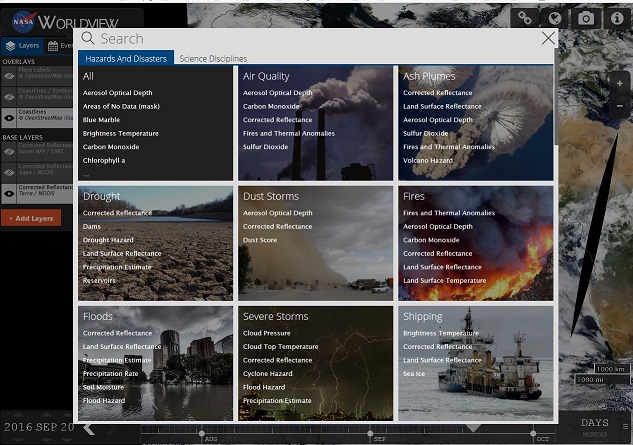Select Cloud Pressure under Severe Storms
This screenshot has height=445, width=633.
pyautogui.click(x=266, y=333)
